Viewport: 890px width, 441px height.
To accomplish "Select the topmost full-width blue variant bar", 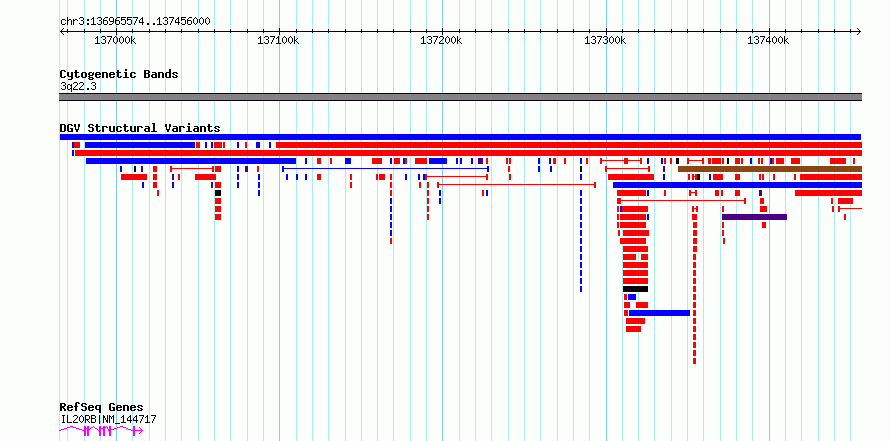I will (x=460, y=137).
